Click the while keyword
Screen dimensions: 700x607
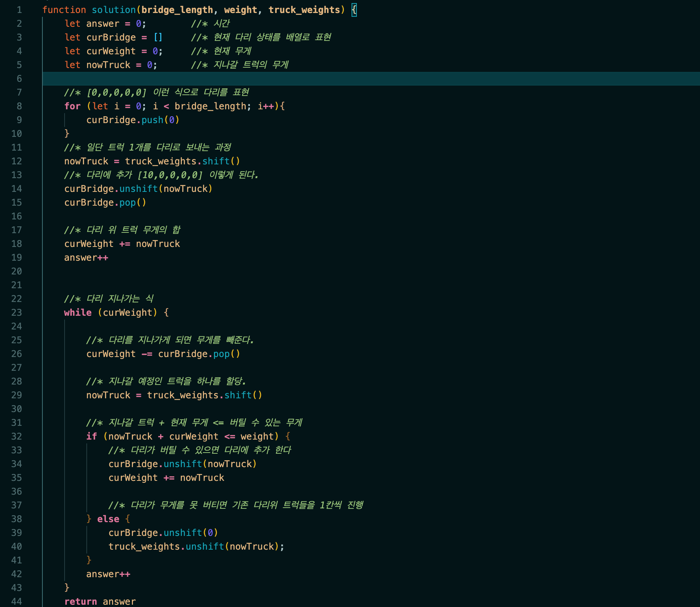[x=78, y=313]
